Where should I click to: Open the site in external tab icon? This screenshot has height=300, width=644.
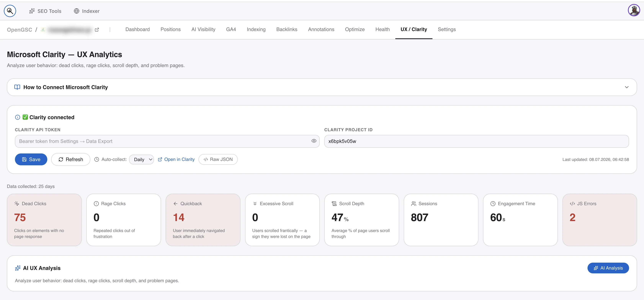(97, 30)
